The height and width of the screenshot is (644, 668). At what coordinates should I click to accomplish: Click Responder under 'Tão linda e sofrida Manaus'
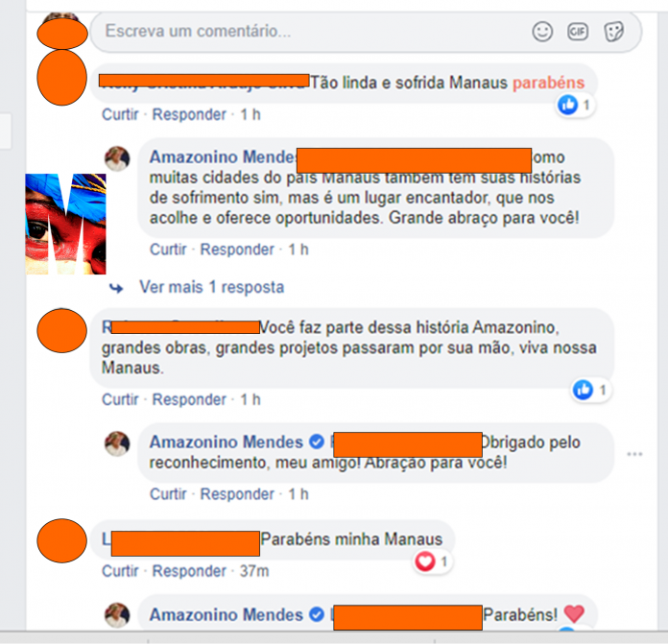[x=189, y=114]
